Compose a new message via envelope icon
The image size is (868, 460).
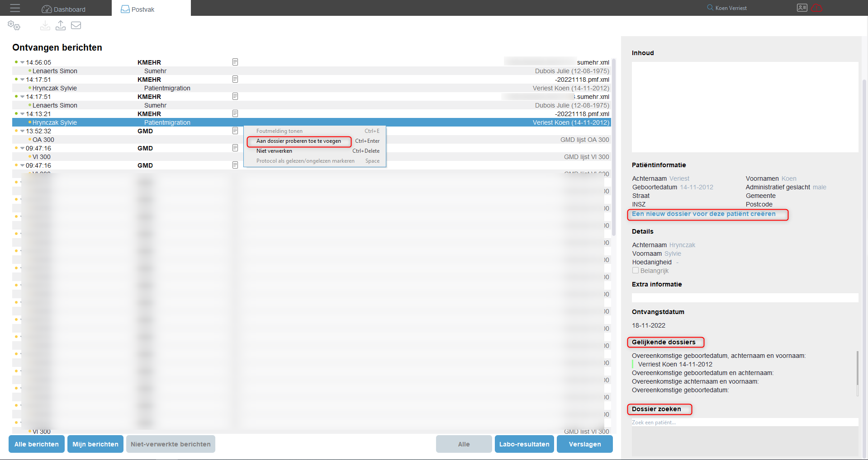coord(76,26)
